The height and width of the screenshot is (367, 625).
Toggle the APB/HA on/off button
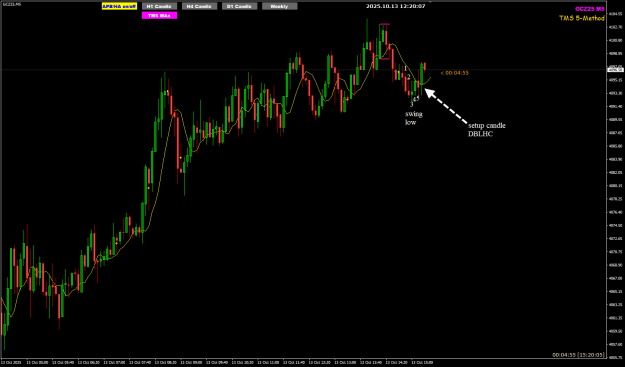tap(119, 6)
